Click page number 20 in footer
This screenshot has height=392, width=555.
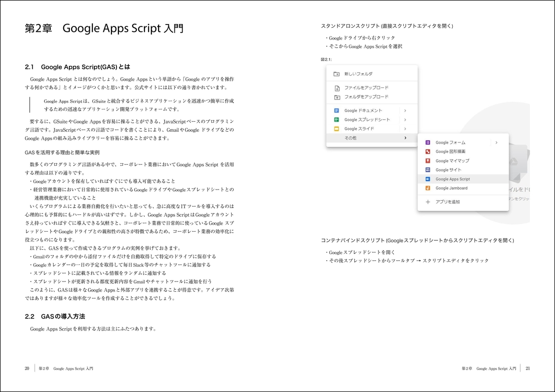[x=27, y=368]
